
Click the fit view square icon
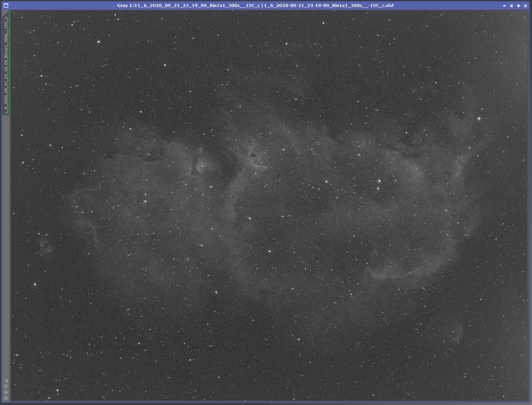coord(6,386)
